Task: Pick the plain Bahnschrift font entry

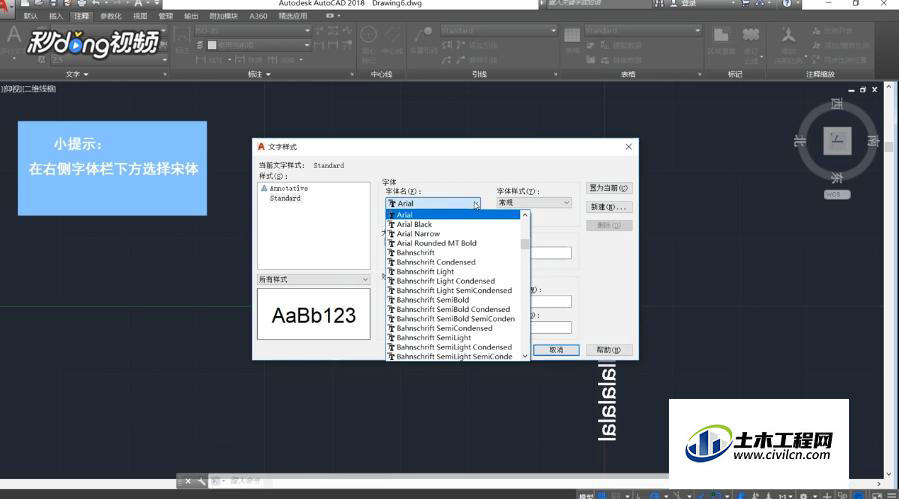Action: [x=453, y=252]
